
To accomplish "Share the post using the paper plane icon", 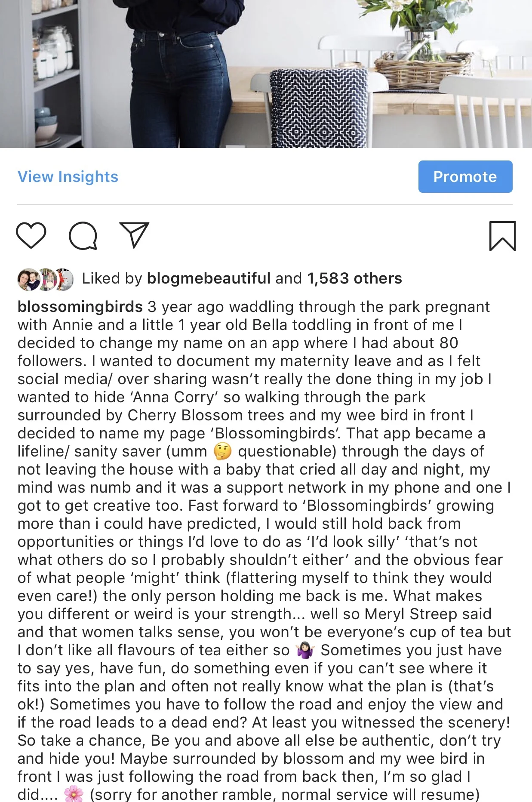I will 134,235.
